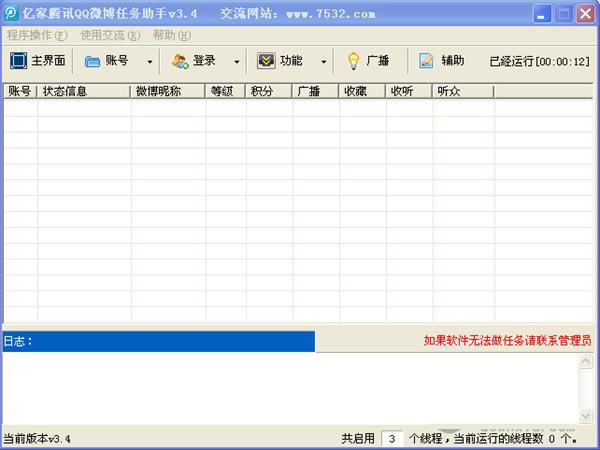Screen dimensions: 600x450
Task: Close the application window
Action: [585, 14]
